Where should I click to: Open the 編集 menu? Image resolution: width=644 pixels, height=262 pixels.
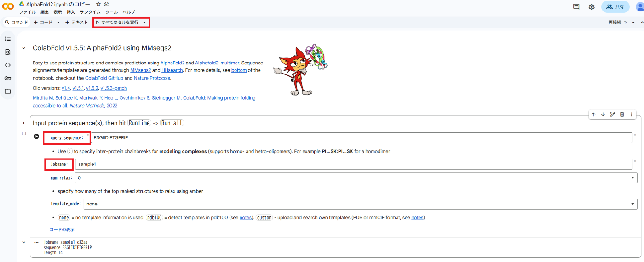pos(45,12)
